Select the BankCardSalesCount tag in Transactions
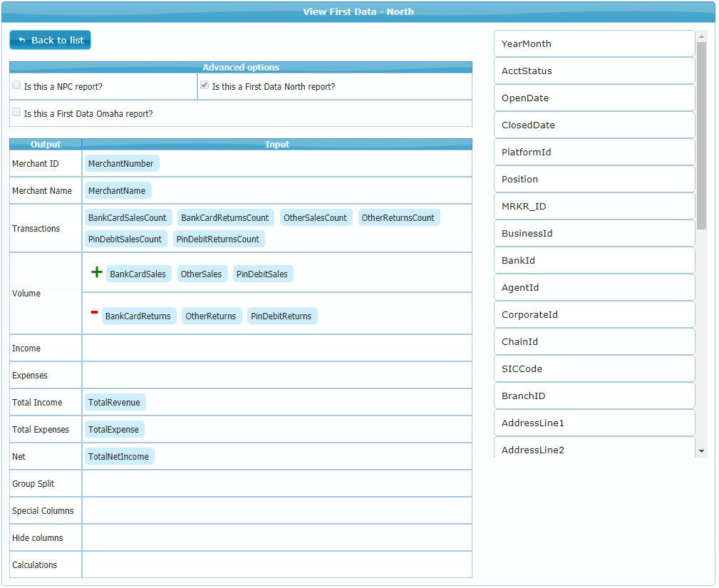719x588 pixels. (128, 218)
